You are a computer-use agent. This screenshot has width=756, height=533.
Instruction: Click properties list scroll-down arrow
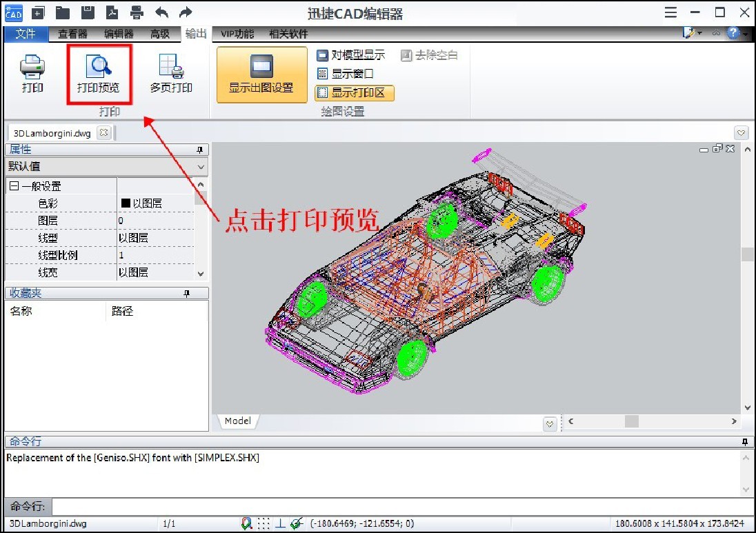point(201,274)
